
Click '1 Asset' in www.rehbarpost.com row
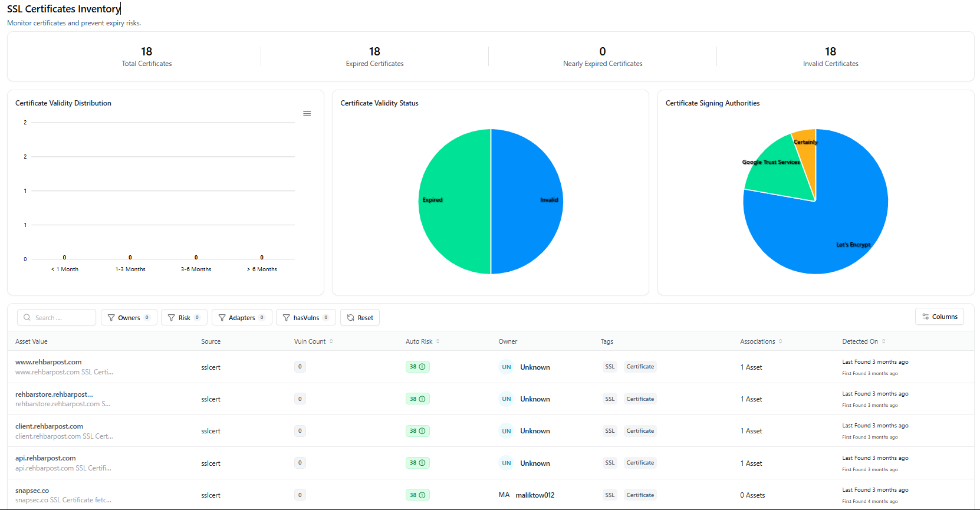click(x=751, y=367)
